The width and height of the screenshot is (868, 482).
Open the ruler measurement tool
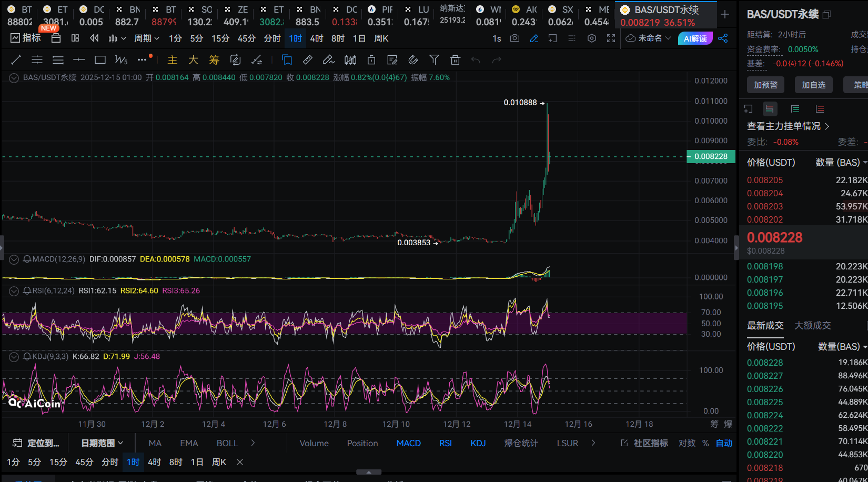tap(308, 60)
